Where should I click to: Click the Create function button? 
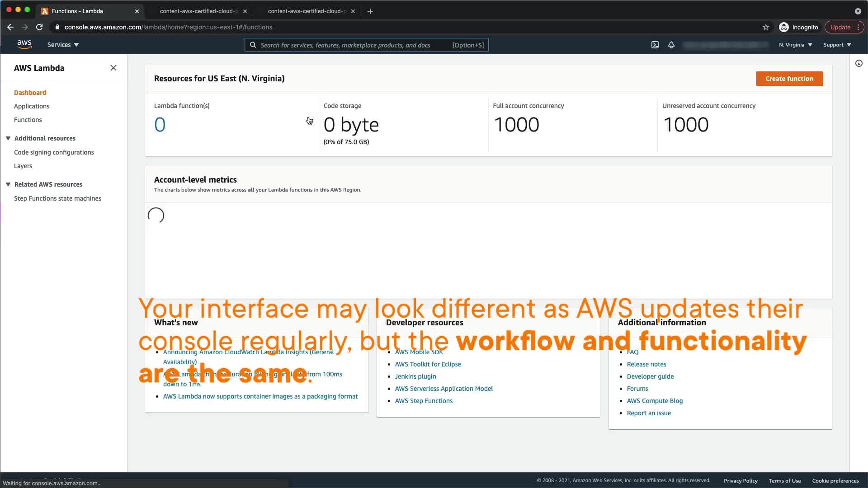click(x=789, y=79)
